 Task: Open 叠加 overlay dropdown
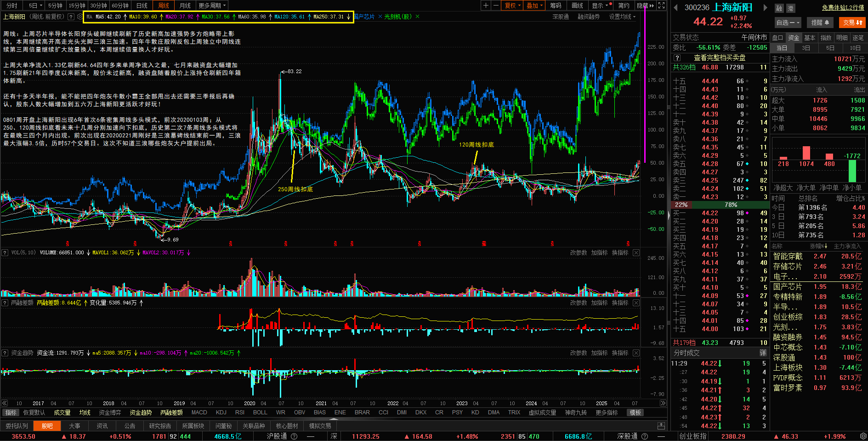click(534, 6)
